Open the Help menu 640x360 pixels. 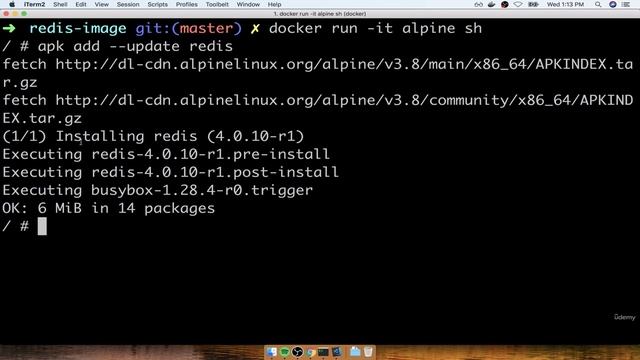[x=274, y=4]
